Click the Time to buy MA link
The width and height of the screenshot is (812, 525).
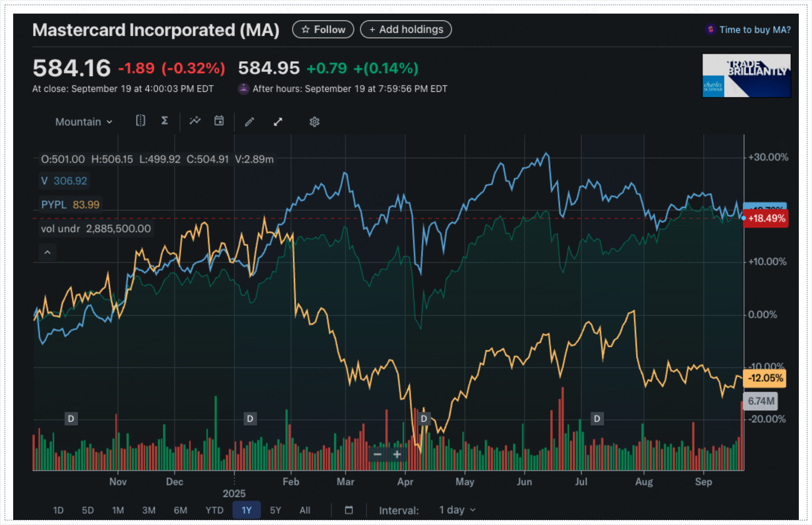(755, 30)
